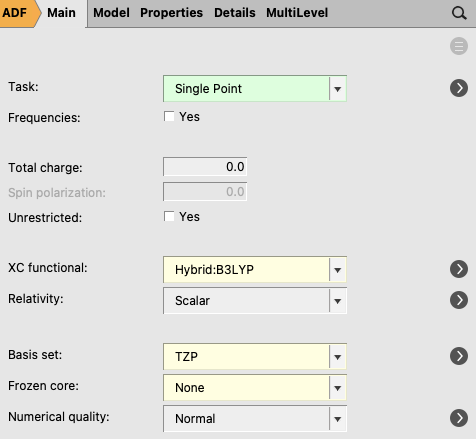This screenshot has height=439, width=476.
Task: Open Frozen core dropdown showing None
Action: 255,388
